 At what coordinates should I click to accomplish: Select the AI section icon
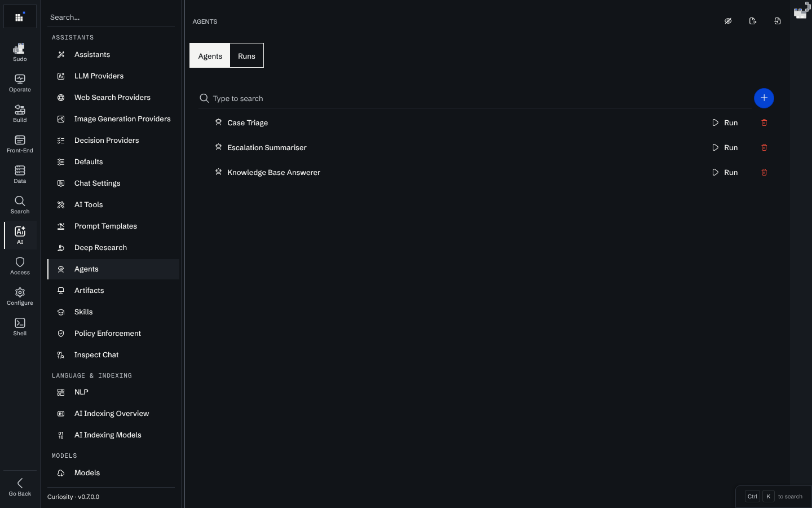[x=20, y=235]
